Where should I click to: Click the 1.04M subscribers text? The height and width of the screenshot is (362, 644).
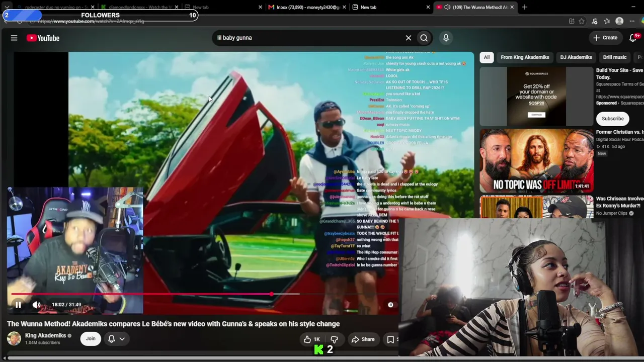[42, 343]
